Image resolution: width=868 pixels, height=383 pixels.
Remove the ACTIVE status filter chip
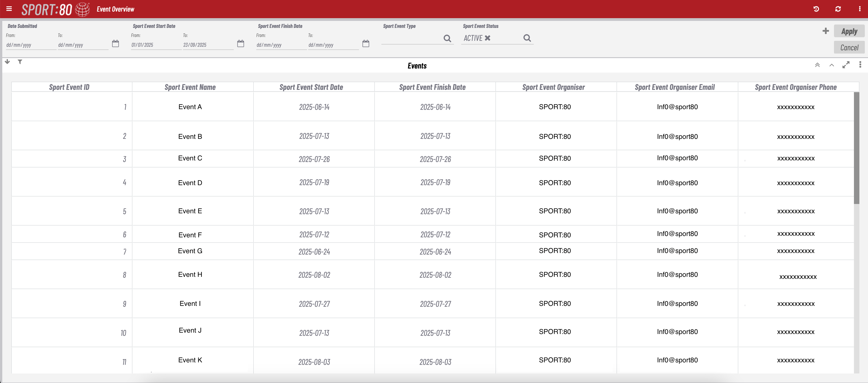tap(488, 38)
